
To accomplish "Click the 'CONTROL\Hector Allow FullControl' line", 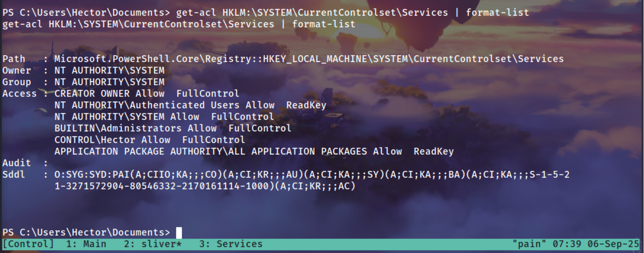I will tap(150, 140).
